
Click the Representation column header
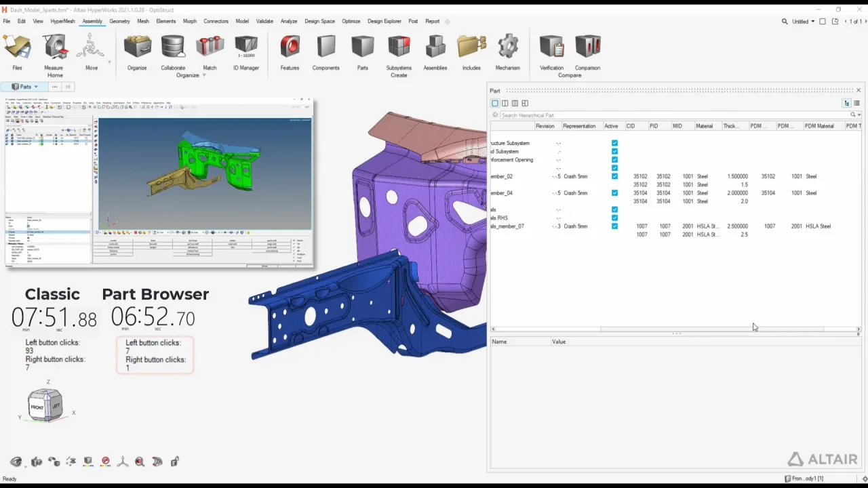click(579, 126)
